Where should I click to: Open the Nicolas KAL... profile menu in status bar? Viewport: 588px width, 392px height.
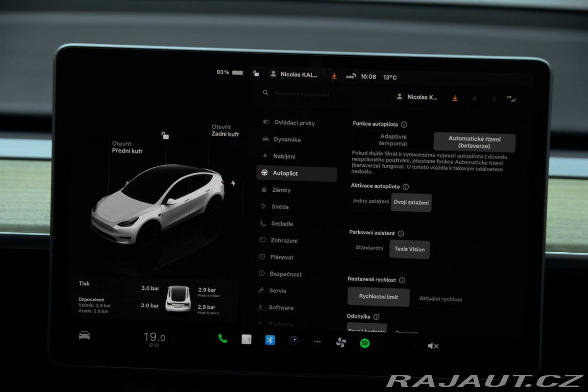tap(294, 74)
